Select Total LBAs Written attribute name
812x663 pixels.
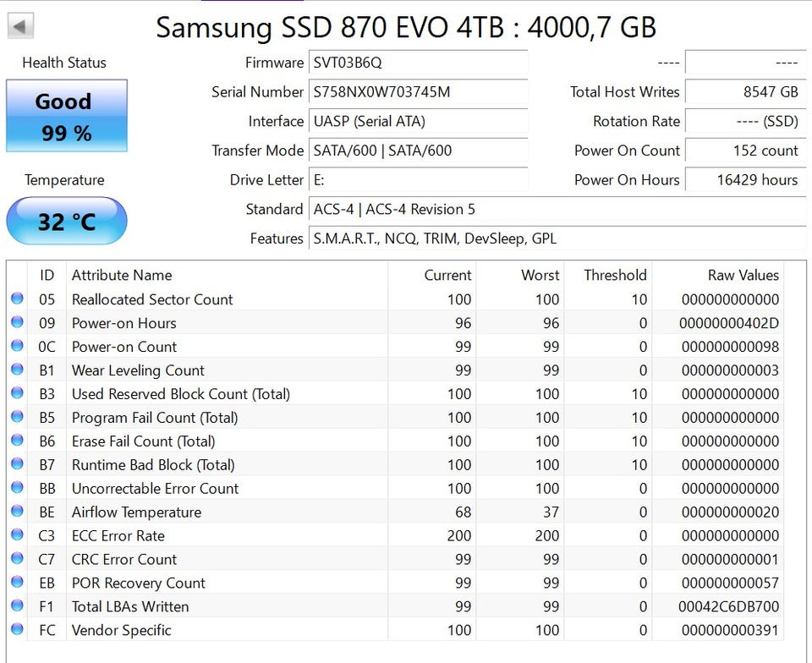(130, 606)
